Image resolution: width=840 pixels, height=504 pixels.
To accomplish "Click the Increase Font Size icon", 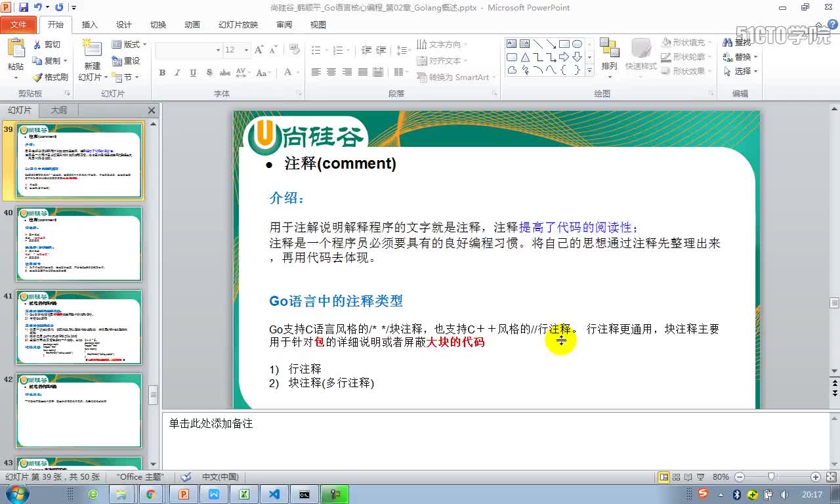I will [x=259, y=50].
